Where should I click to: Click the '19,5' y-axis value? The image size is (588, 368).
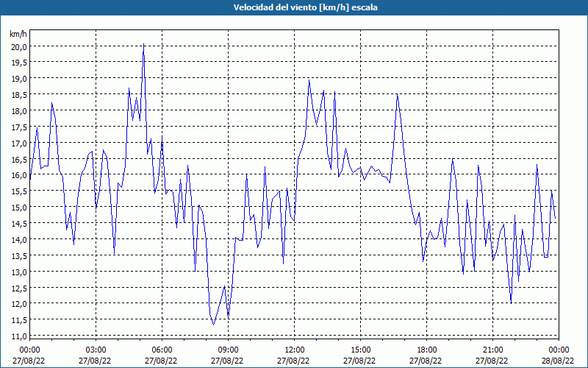[19, 63]
